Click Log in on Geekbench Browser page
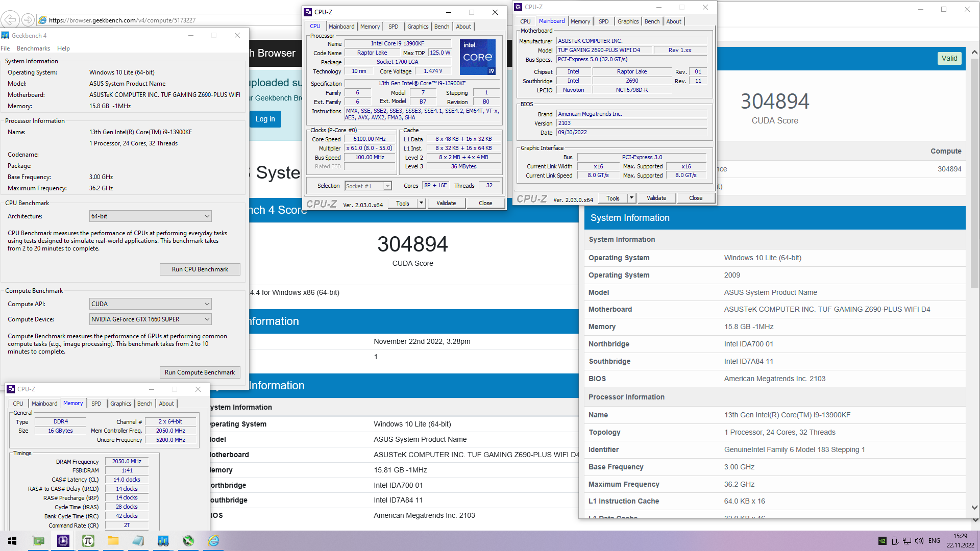 (x=265, y=119)
